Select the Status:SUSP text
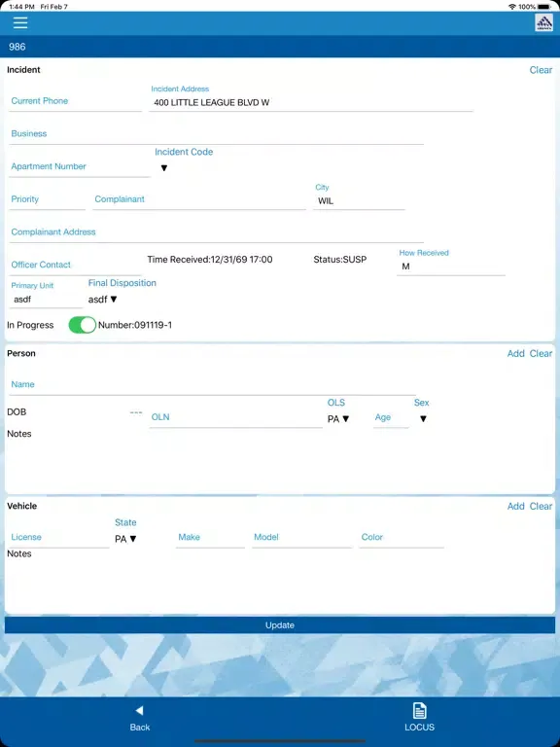This screenshot has width=560, height=747. [340, 260]
